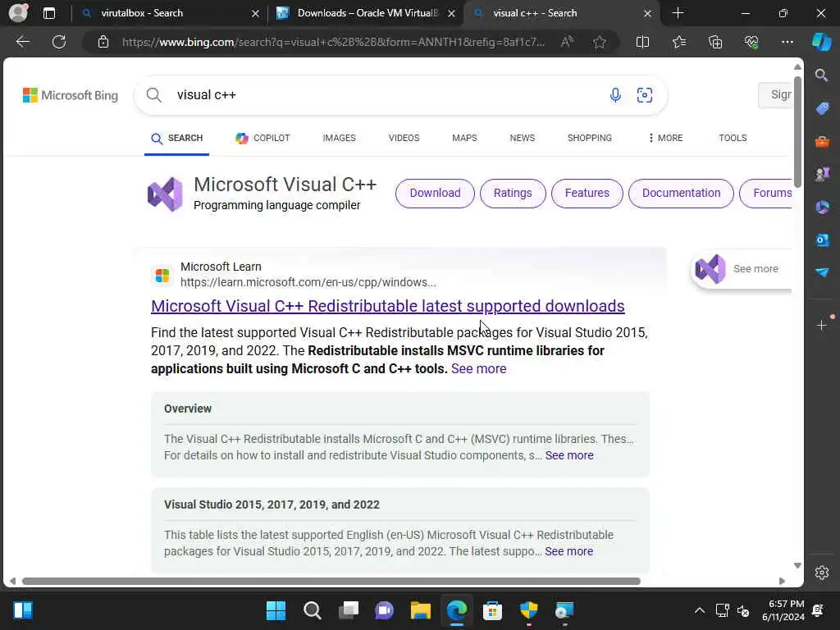Select the COPILOT search tab
840x630 pixels.
pyautogui.click(x=262, y=138)
